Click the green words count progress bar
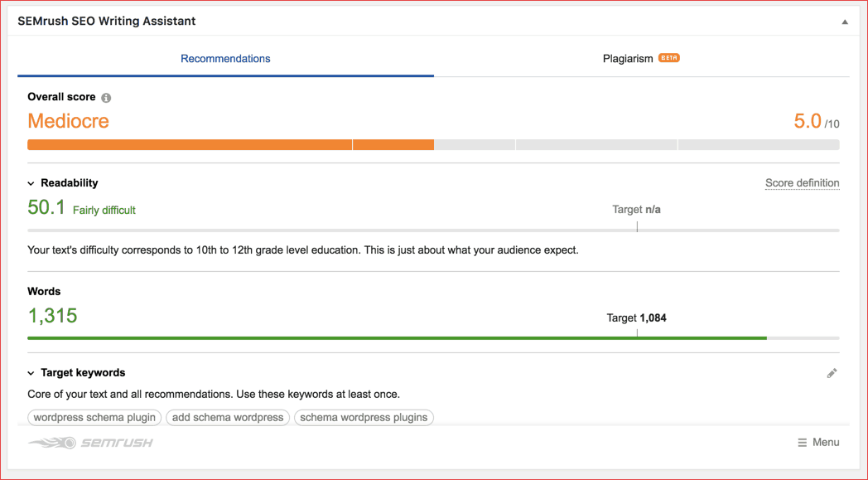868x480 pixels. 397,337
